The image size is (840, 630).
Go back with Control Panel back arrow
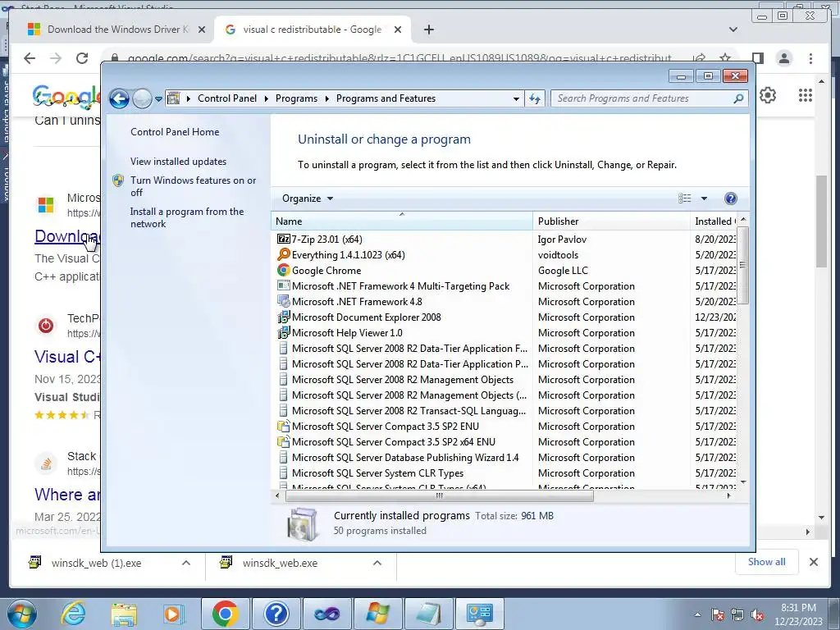[119, 98]
